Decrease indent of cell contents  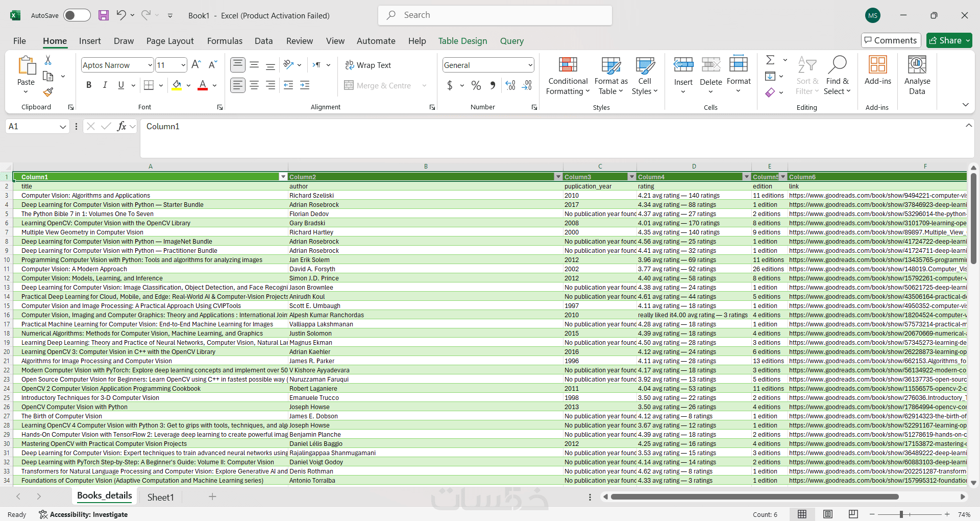coord(288,85)
